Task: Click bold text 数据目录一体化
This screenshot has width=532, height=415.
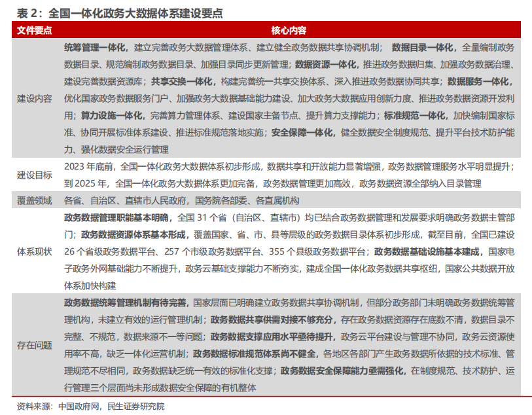Action: 423,48
